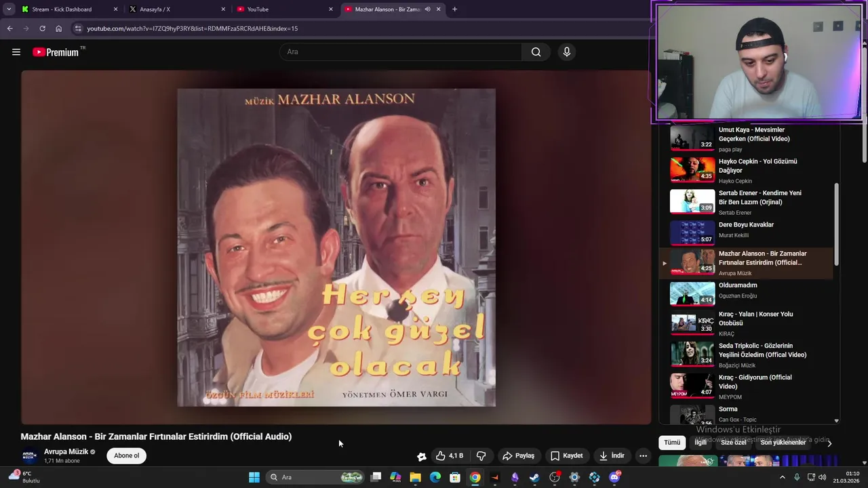Close the Anasayfa / X tab
This screenshot has height=488, width=868.
pos(223,9)
